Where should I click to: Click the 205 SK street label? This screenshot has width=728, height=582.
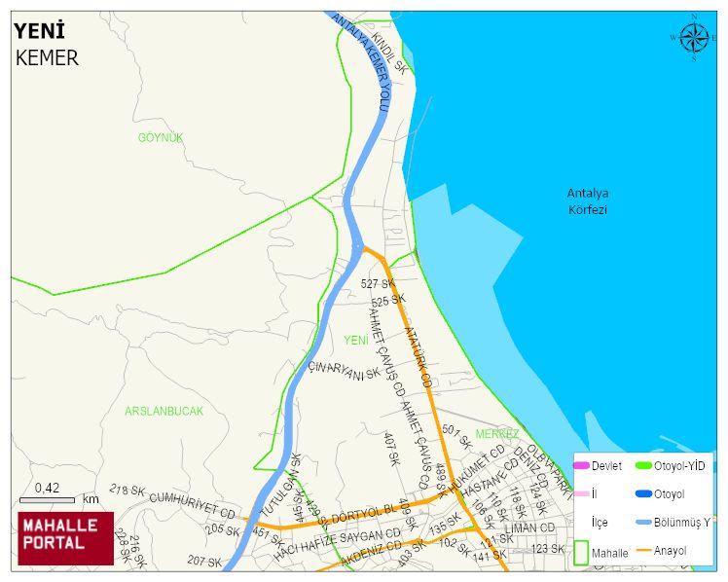(223, 529)
